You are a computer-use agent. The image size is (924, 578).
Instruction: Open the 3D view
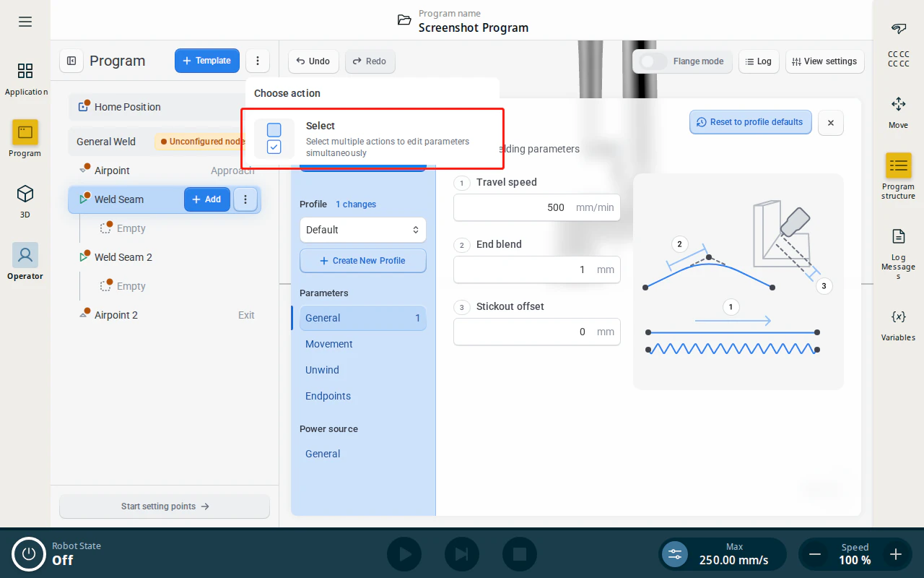click(x=25, y=202)
